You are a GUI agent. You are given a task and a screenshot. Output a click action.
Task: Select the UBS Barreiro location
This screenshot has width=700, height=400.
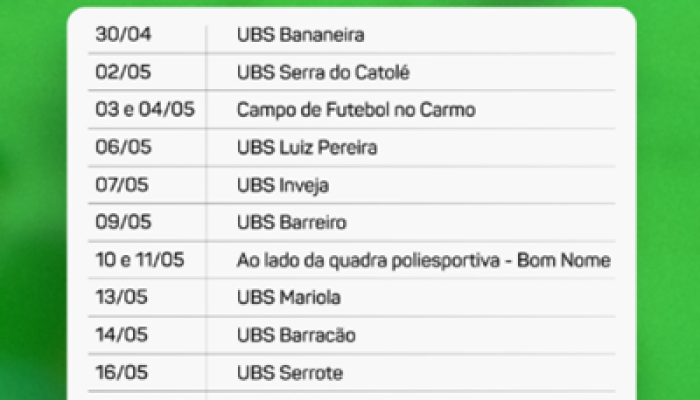coord(292,222)
